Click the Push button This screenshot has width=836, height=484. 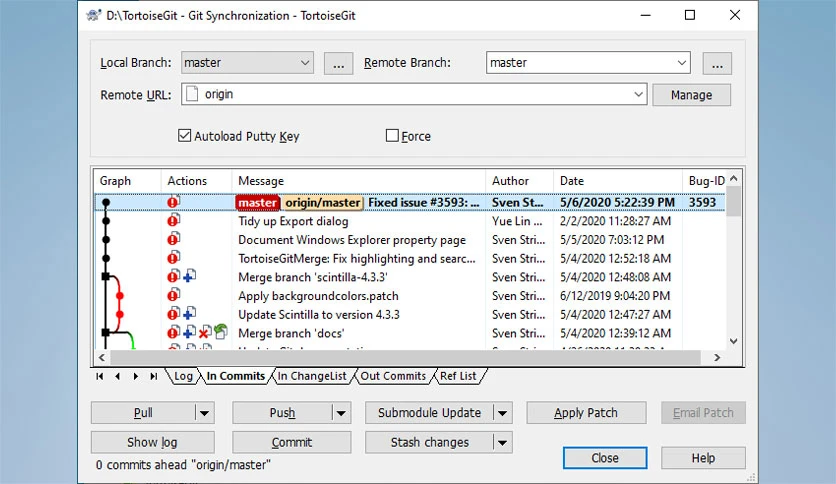[x=282, y=413]
